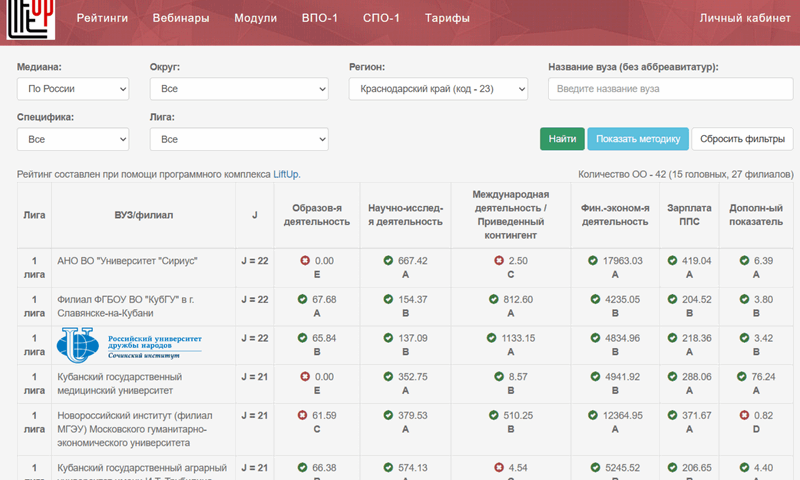The height and width of the screenshot is (480, 800).
Task: Expand the Округ dropdown
Action: [239, 89]
